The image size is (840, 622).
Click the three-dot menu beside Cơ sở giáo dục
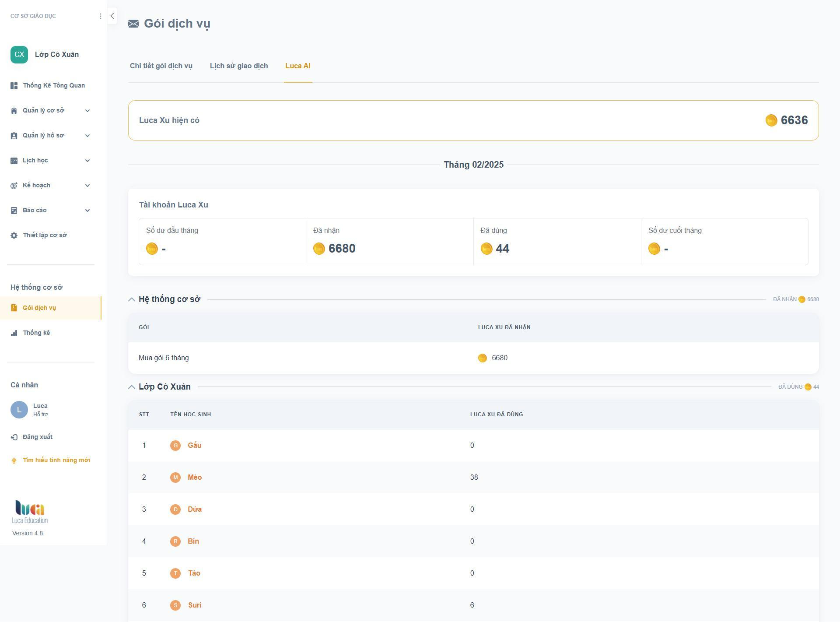pos(101,16)
